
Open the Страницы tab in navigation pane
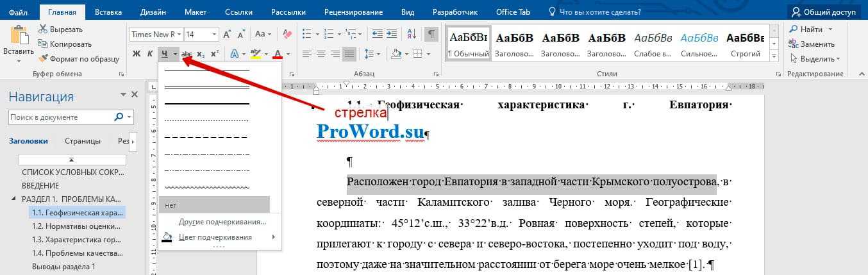click(83, 141)
